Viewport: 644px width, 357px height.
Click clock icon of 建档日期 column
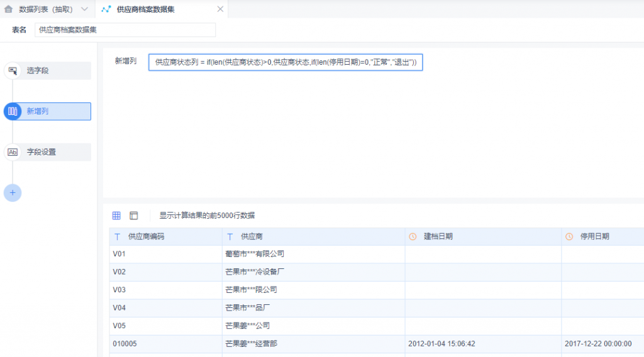tap(413, 237)
